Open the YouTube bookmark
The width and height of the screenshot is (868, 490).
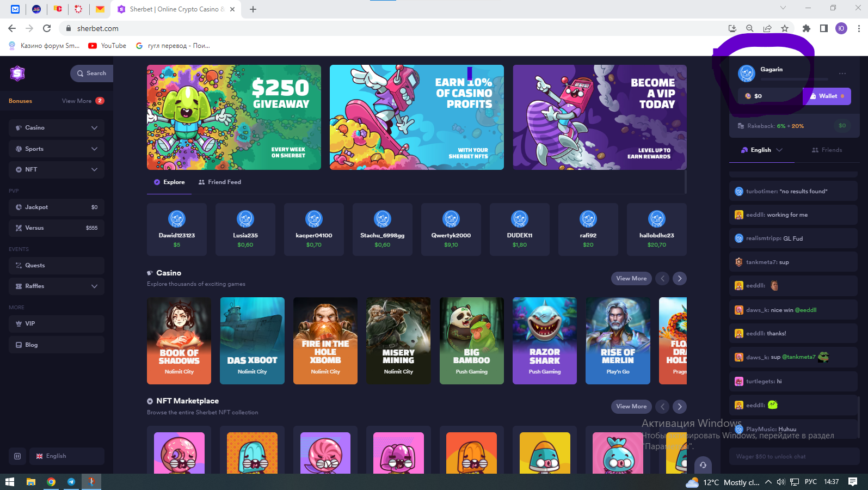[x=107, y=46]
